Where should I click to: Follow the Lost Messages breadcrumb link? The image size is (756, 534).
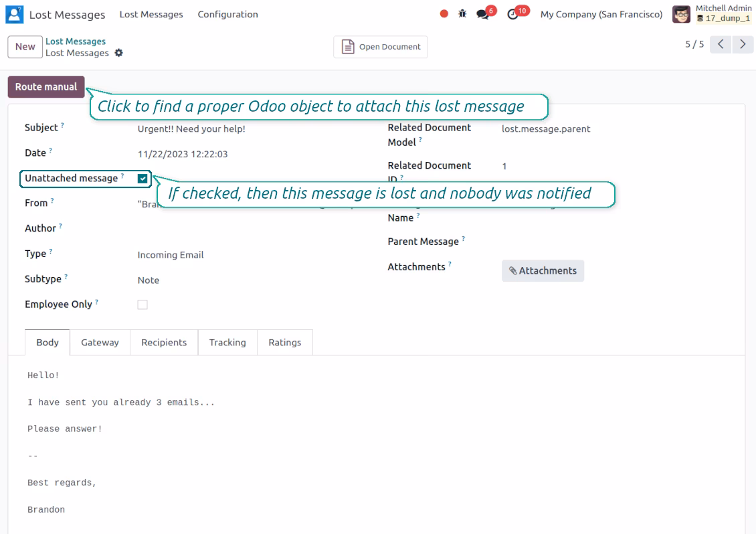76,41
